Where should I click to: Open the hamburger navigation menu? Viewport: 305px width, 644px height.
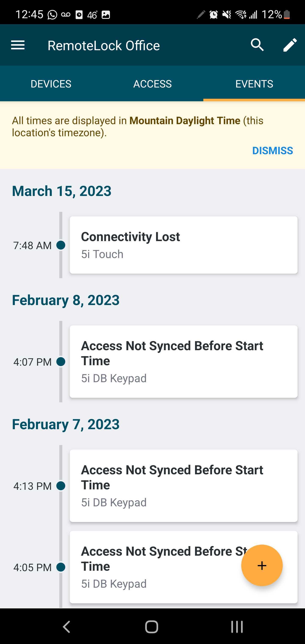click(18, 45)
